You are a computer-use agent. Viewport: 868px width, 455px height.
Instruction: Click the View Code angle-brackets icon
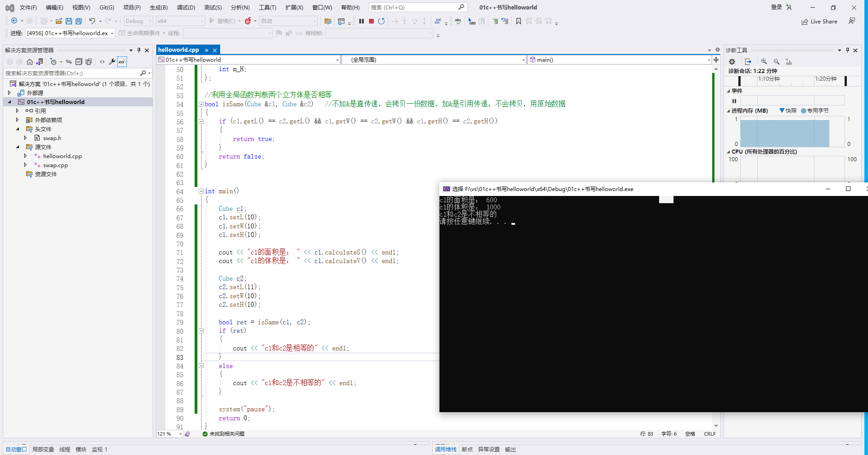[x=102, y=62]
